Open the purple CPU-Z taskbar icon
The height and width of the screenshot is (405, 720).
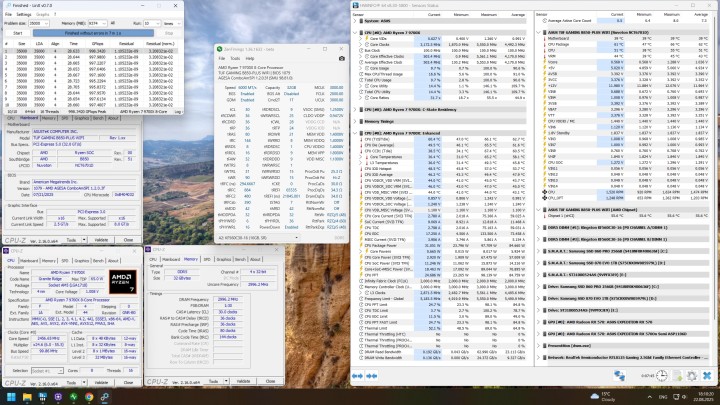(x=58, y=397)
